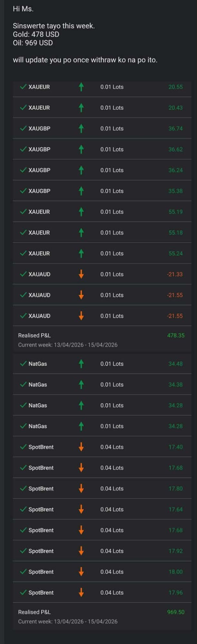197x644 pixels.
Task: Click the orange down arrow on the -21.33 XAUAUD row
Action: pyautogui.click(x=81, y=274)
